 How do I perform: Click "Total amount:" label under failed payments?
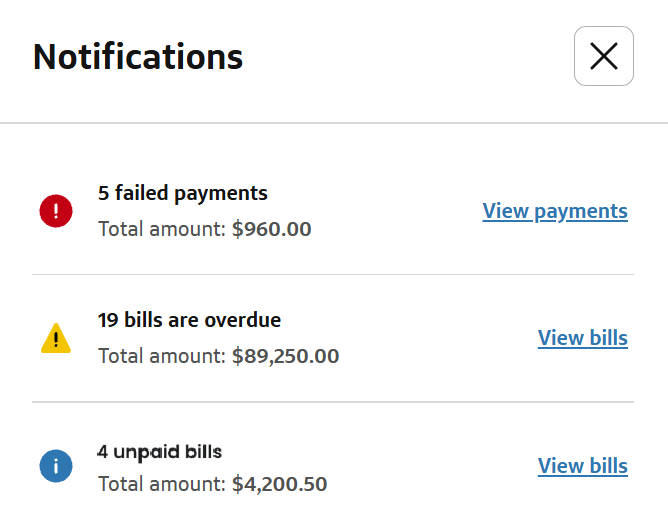point(162,229)
